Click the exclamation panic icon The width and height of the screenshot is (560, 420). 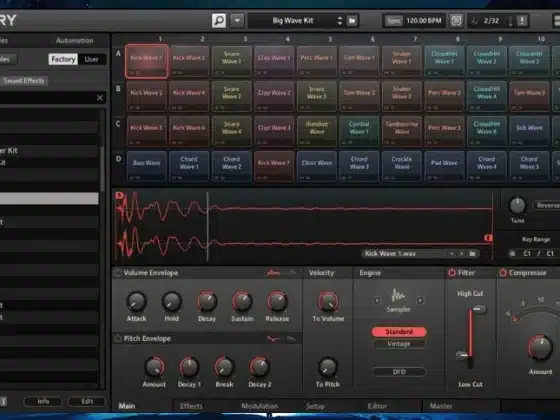522,21
